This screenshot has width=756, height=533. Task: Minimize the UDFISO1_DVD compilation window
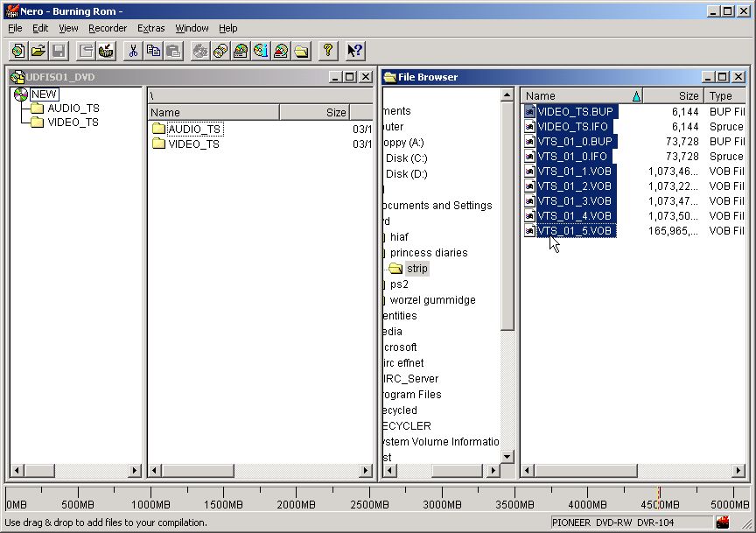tap(336, 77)
